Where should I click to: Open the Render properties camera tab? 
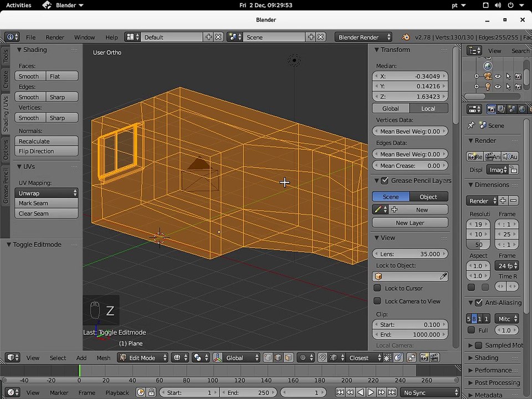pos(491,109)
